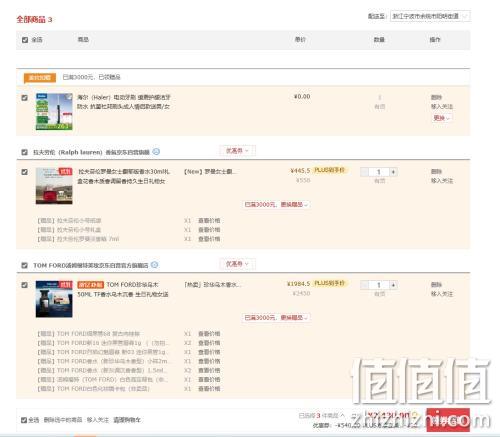Move TOM FORD perfume to 移入关注
Viewport: 500px width, 437px height.
pos(442,294)
